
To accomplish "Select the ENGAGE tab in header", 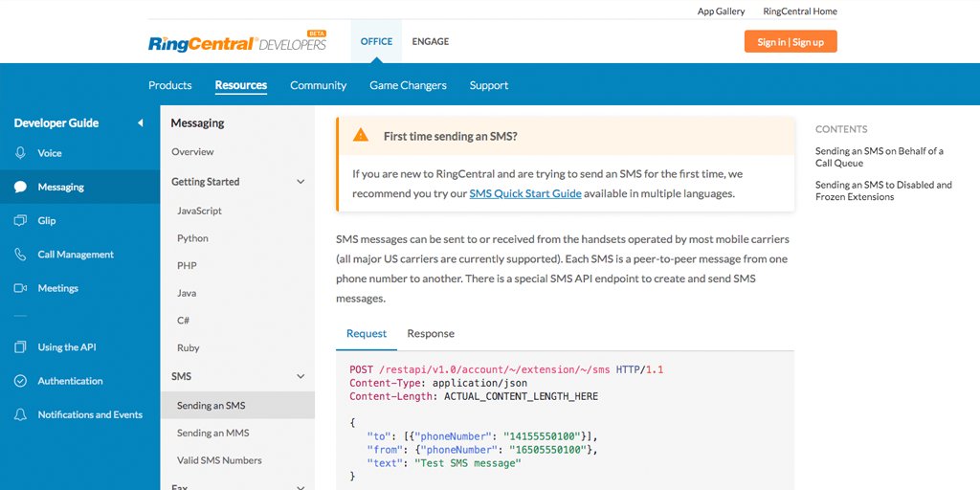I will tap(430, 42).
